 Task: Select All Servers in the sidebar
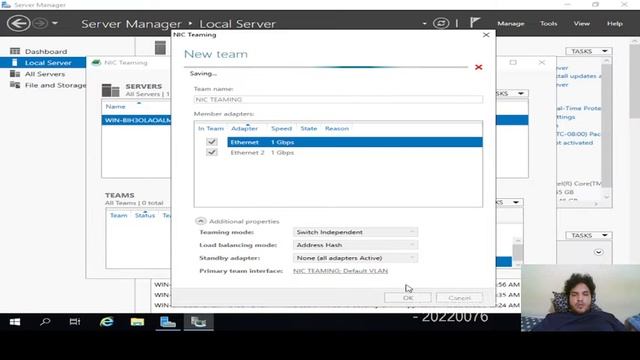point(45,74)
